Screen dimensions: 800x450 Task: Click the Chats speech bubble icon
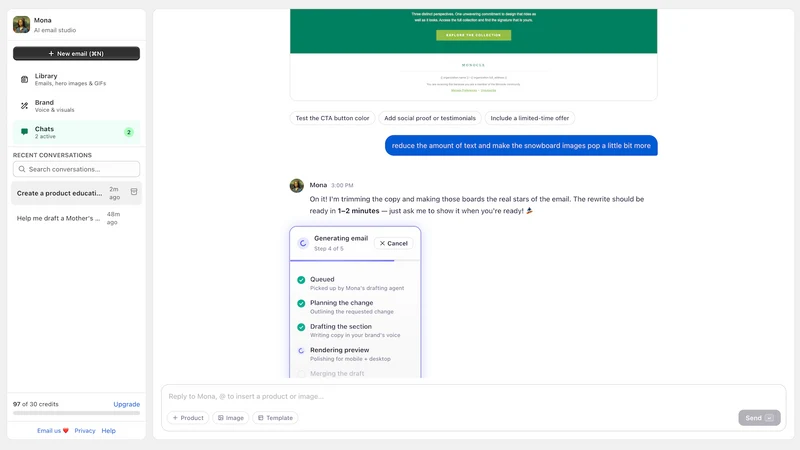[24, 132]
